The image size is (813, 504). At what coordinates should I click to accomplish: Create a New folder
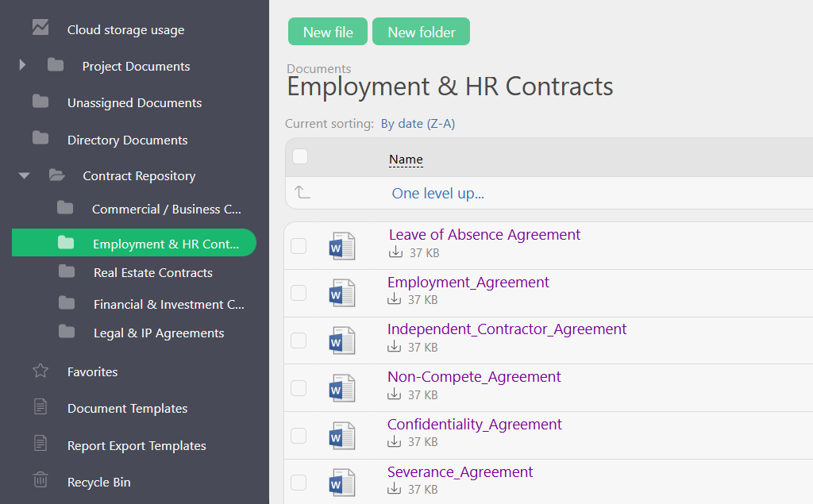tap(421, 32)
